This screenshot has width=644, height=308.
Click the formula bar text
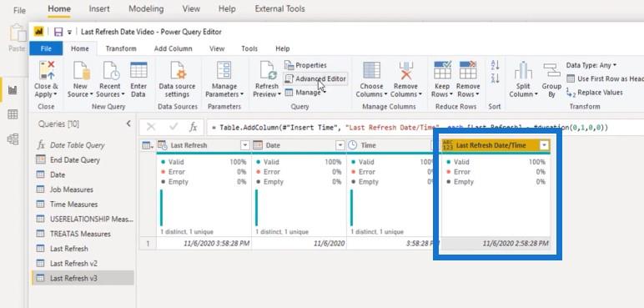click(410, 128)
